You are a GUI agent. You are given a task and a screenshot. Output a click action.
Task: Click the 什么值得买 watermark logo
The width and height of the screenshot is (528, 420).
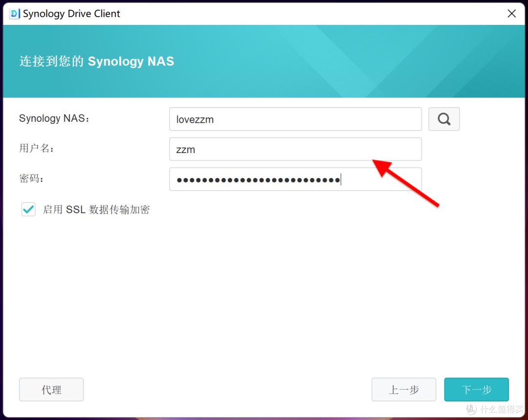point(494,409)
